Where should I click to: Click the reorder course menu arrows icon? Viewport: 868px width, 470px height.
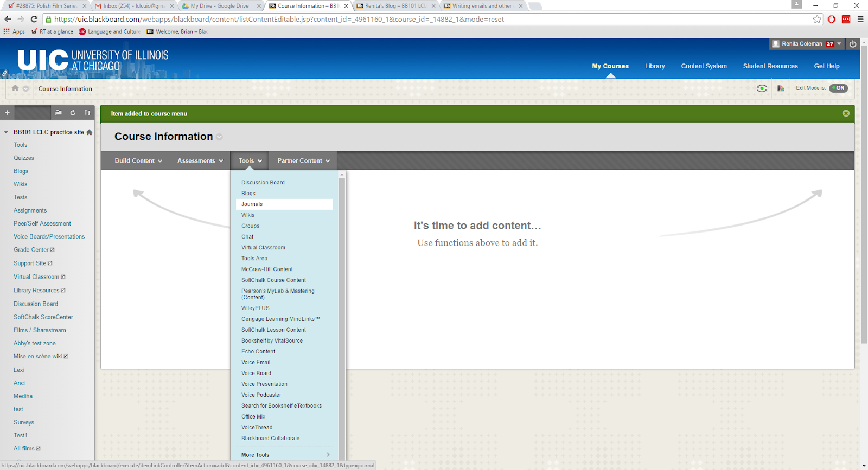point(87,113)
